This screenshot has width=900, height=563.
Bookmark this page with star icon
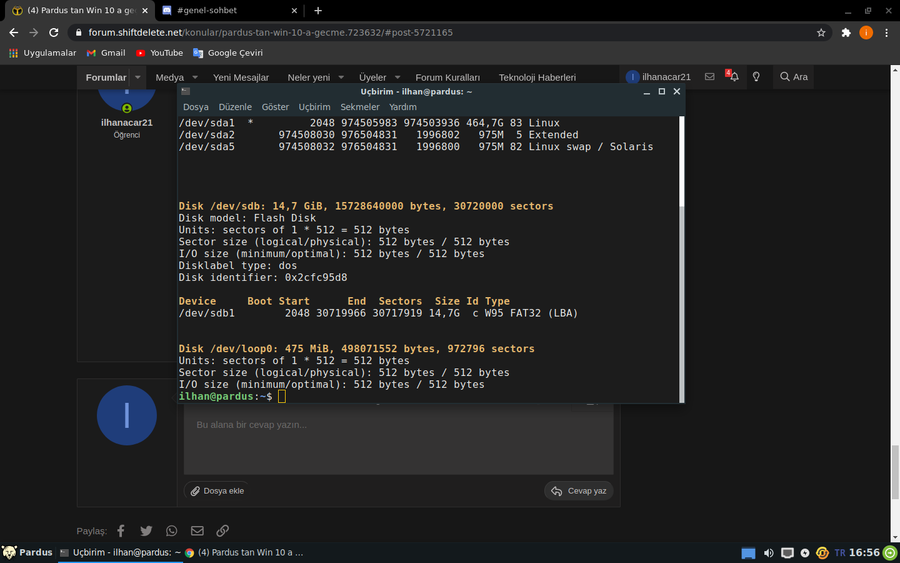click(821, 32)
